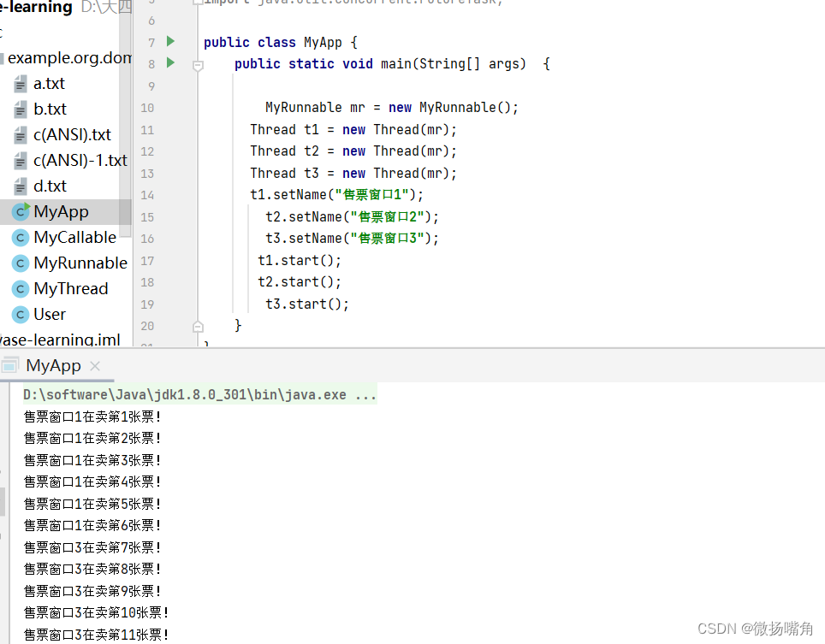Click string "售票窗口2" in t2.setName
This screenshot has width=825, height=644.
pyautogui.click(x=387, y=217)
